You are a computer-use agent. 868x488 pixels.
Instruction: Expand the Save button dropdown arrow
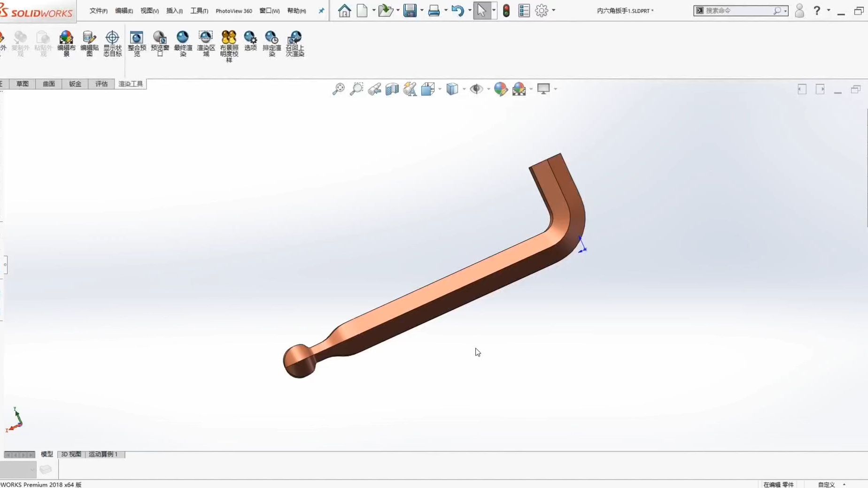point(421,10)
